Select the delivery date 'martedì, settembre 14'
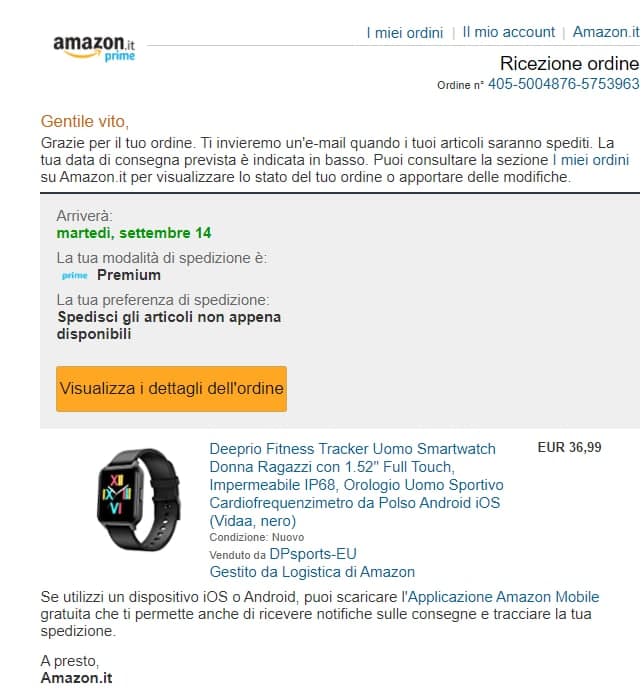The image size is (643, 698). [134, 233]
